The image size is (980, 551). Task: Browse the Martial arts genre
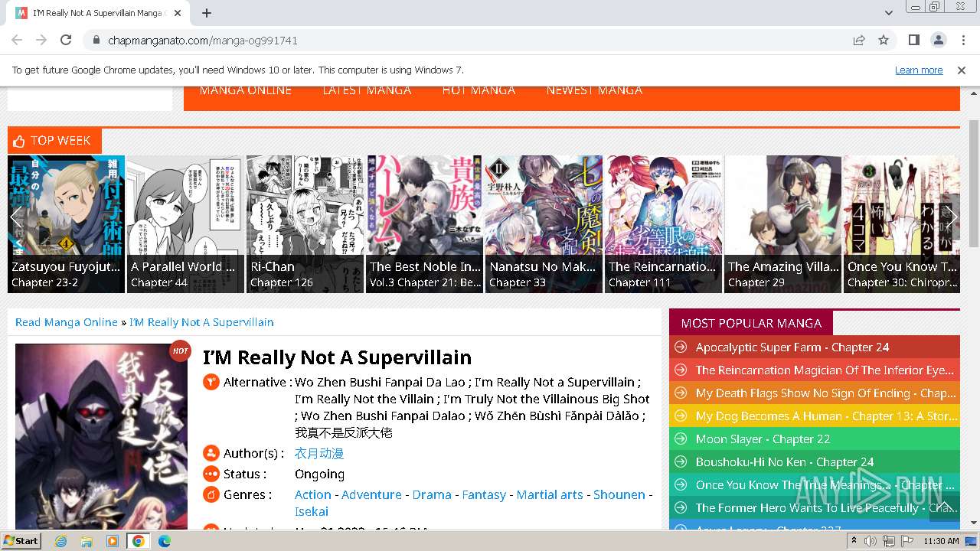point(550,494)
